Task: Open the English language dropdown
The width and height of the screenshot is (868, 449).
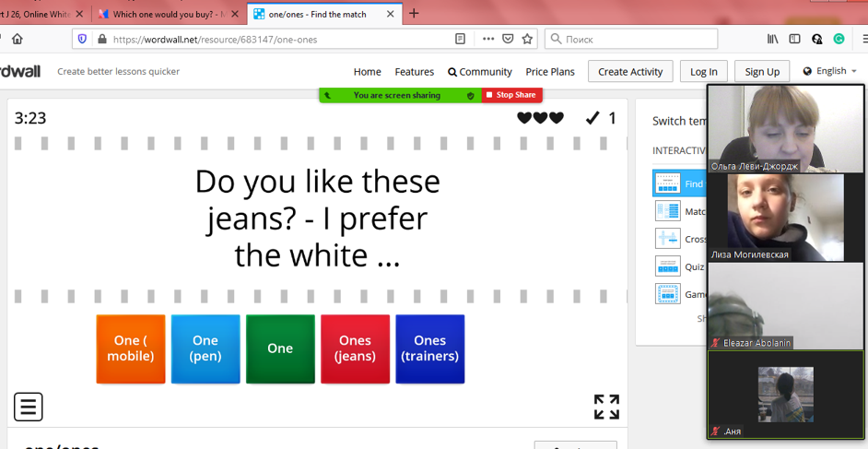Action: (x=830, y=71)
